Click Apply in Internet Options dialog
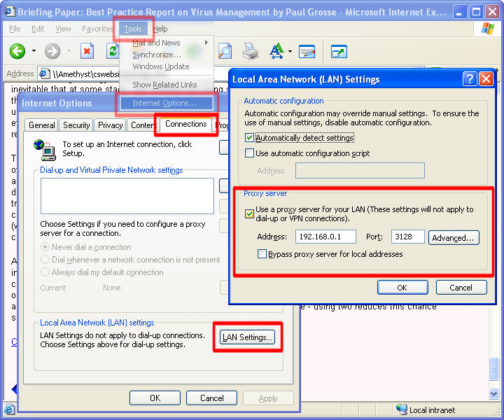 click(268, 398)
